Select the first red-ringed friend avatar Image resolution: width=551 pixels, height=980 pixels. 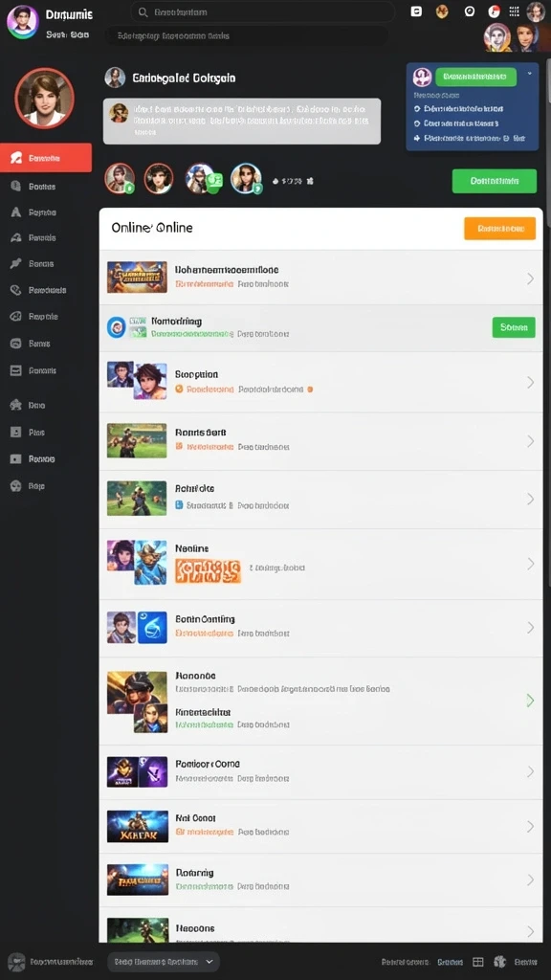click(x=120, y=178)
